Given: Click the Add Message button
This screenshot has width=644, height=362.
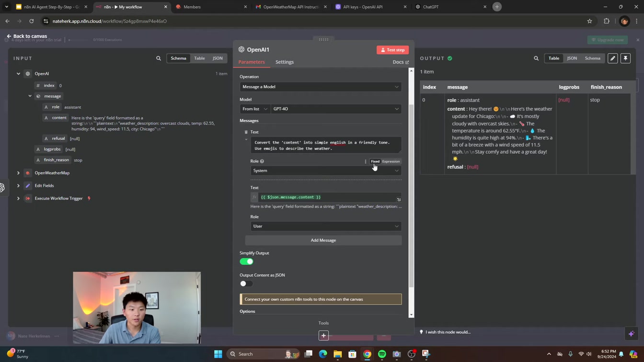Looking at the screenshot, I should (x=323, y=240).
